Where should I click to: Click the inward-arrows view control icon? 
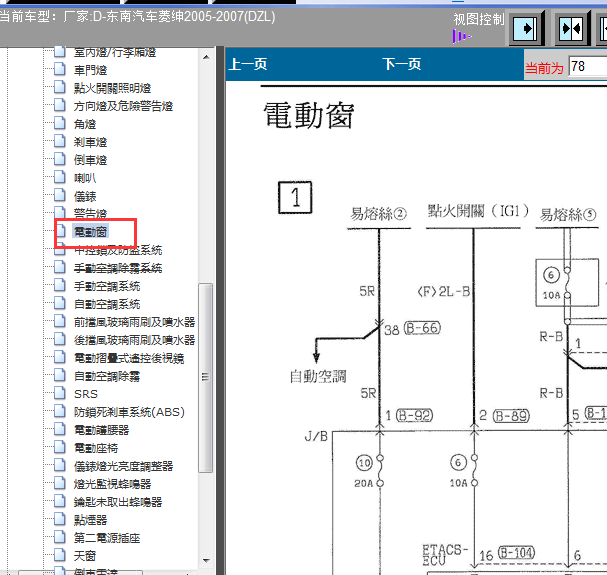tap(572, 28)
